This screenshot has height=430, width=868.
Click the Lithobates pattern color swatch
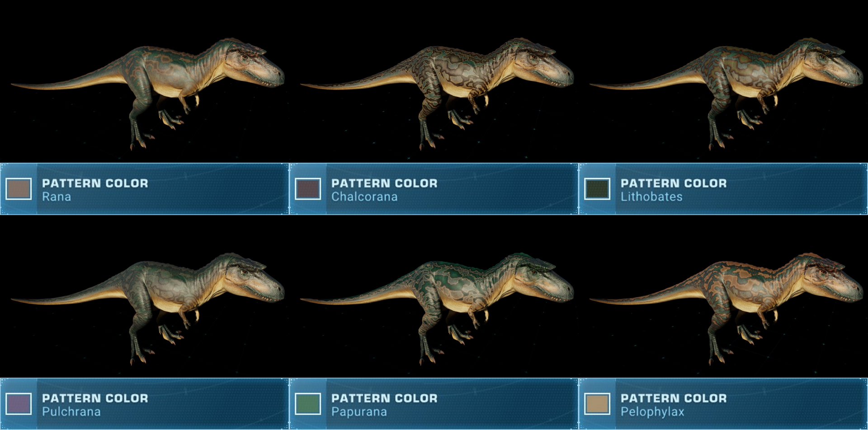pos(597,189)
